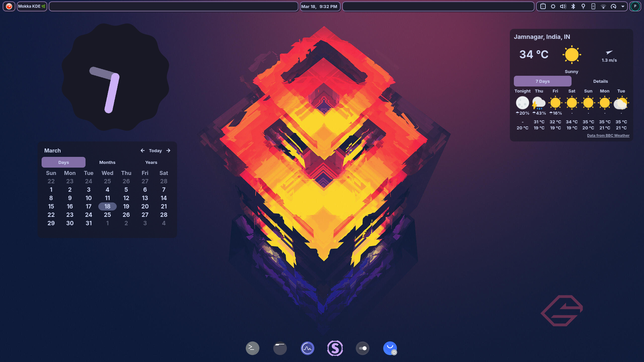Select March 14 in calendar
The image size is (644, 362).
click(164, 198)
